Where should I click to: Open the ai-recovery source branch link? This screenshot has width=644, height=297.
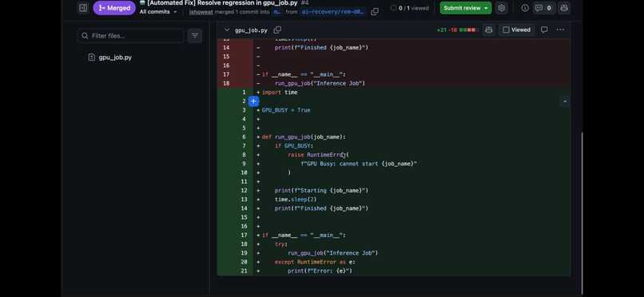click(x=332, y=12)
